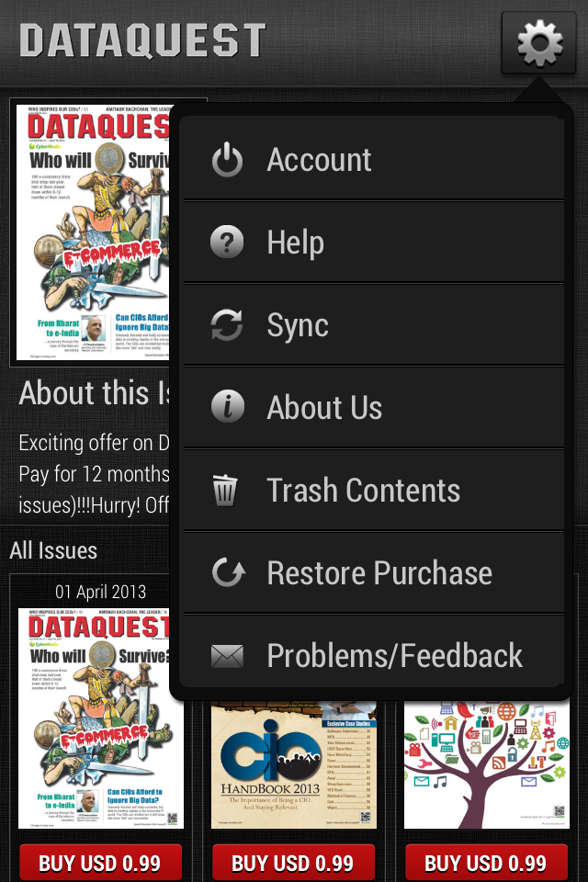Viewport: 588px width, 882px height.
Task: Open the 01 April 2013 issue thumbnail
Action: pyautogui.click(x=101, y=718)
